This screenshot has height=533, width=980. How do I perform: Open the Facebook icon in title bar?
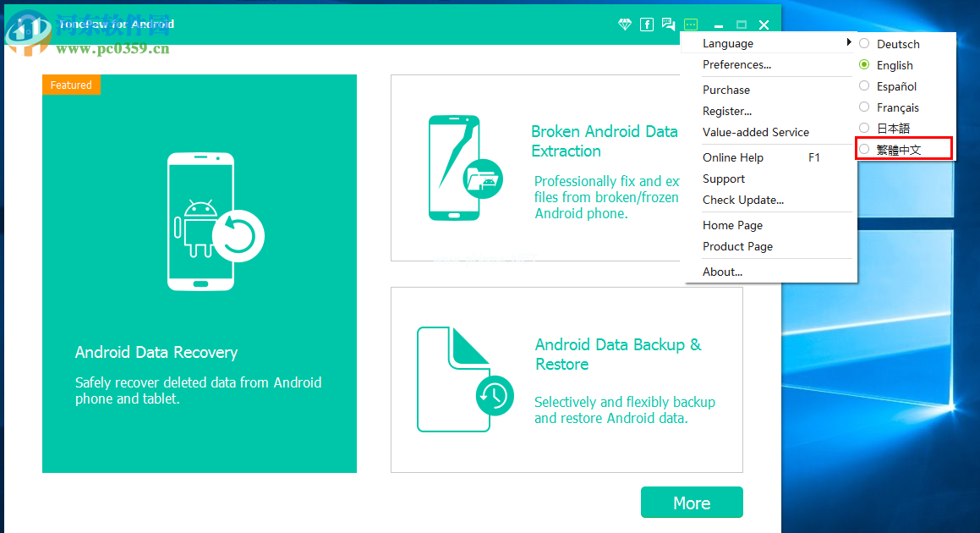(x=647, y=25)
